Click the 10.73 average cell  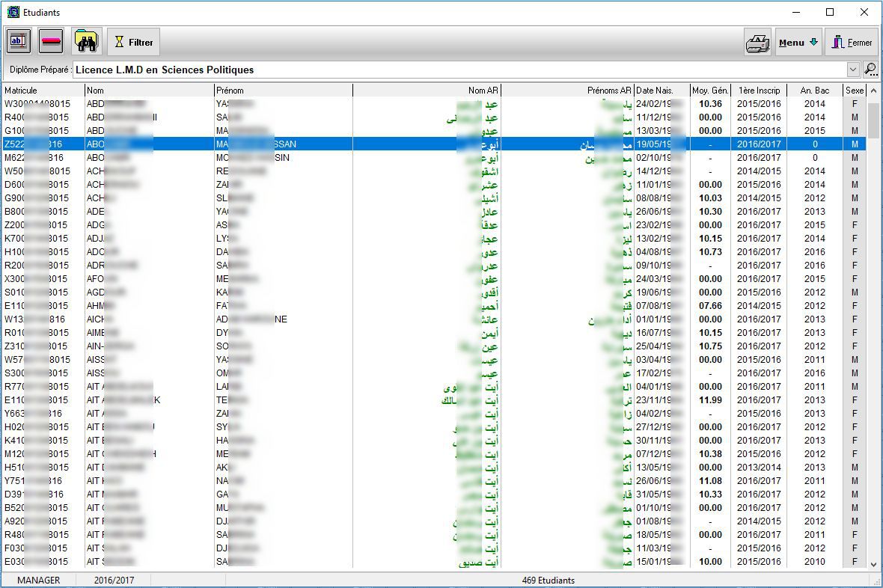[710, 252]
